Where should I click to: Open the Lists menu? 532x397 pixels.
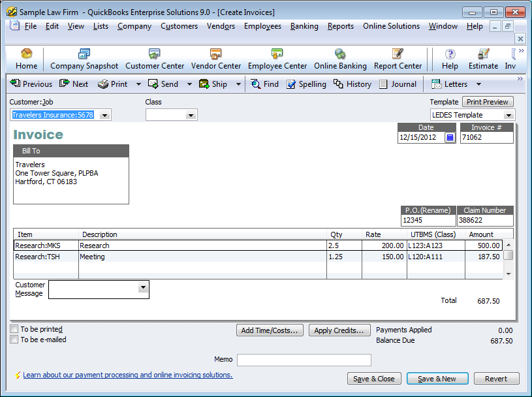101,26
